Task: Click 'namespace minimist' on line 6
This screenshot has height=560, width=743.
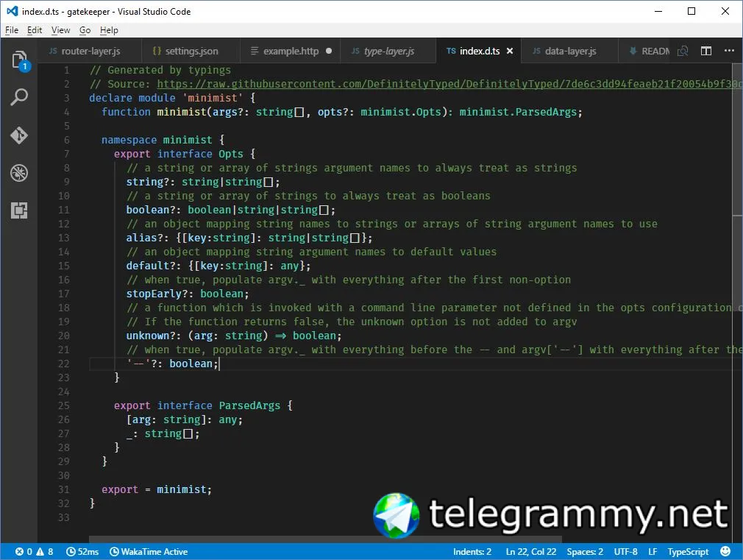Action: point(157,140)
